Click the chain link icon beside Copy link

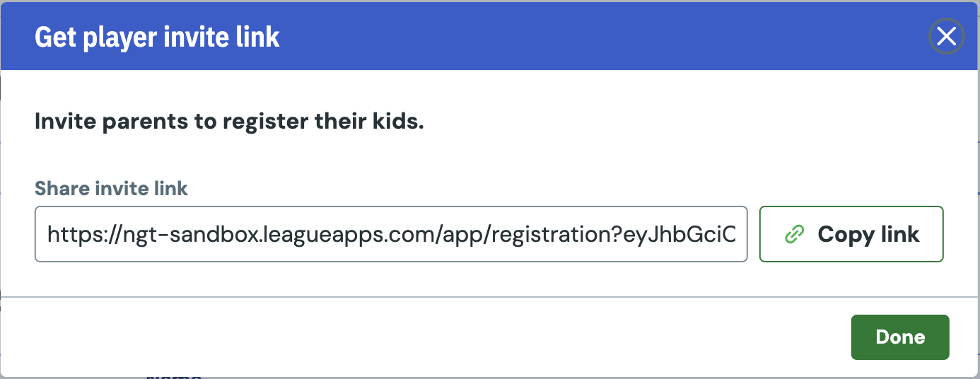click(x=795, y=235)
